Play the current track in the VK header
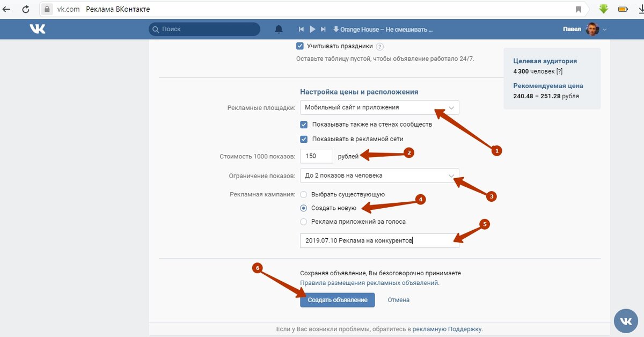Screen dimensions: 644x337 312,29
